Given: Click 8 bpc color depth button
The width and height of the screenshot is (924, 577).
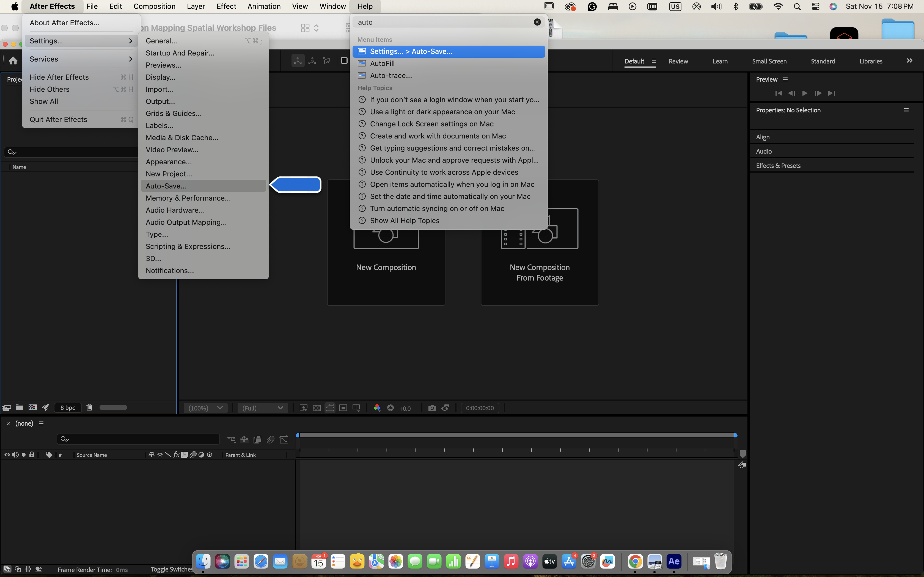Looking at the screenshot, I should pyautogui.click(x=68, y=407).
